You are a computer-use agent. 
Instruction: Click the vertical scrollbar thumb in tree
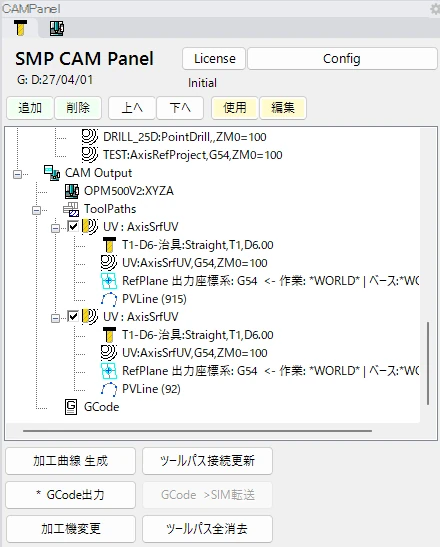[x=428, y=363]
